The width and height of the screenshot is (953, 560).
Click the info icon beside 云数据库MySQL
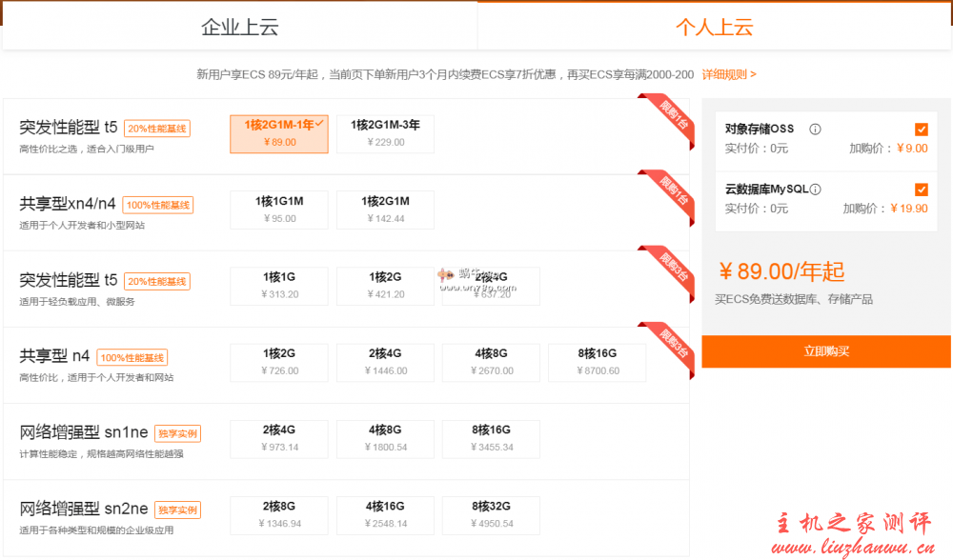tap(815, 190)
